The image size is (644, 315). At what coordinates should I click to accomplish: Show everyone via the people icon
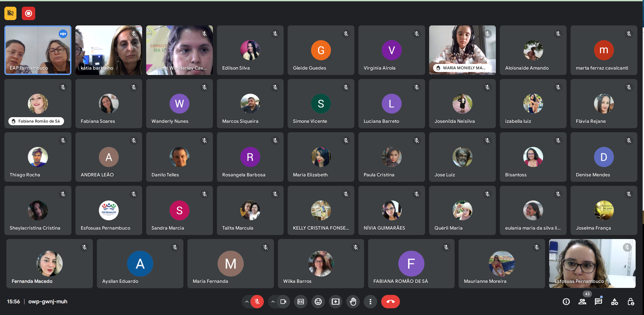coord(582,302)
